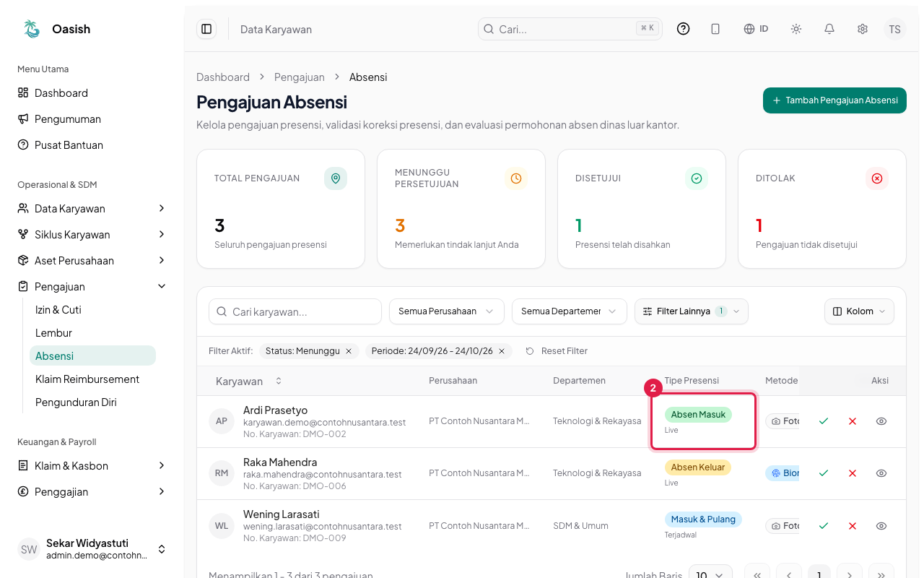Viewport: 924px width, 578px height.
Task: Click Tambah Pengajuan Absensi button
Action: coord(834,100)
